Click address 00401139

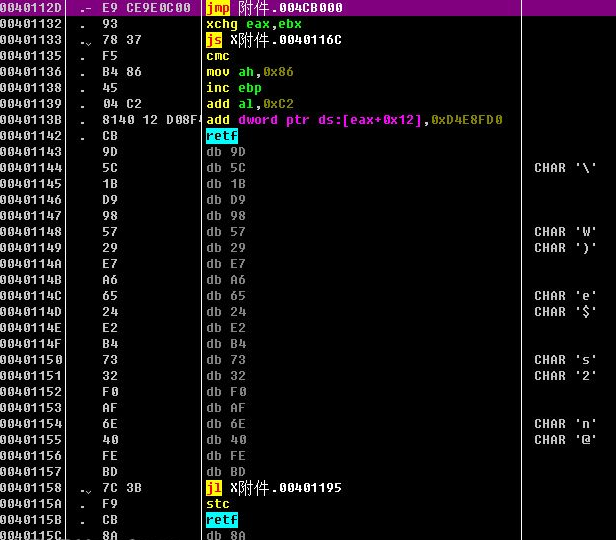tap(31, 104)
